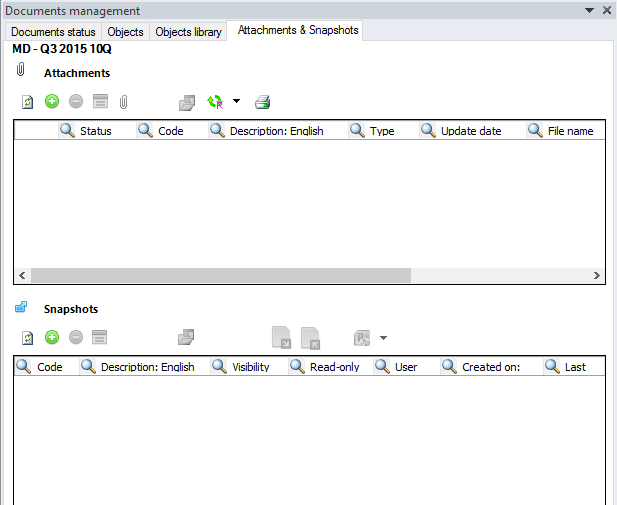Filter by Description: English in Snapshots

(x=89, y=366)
